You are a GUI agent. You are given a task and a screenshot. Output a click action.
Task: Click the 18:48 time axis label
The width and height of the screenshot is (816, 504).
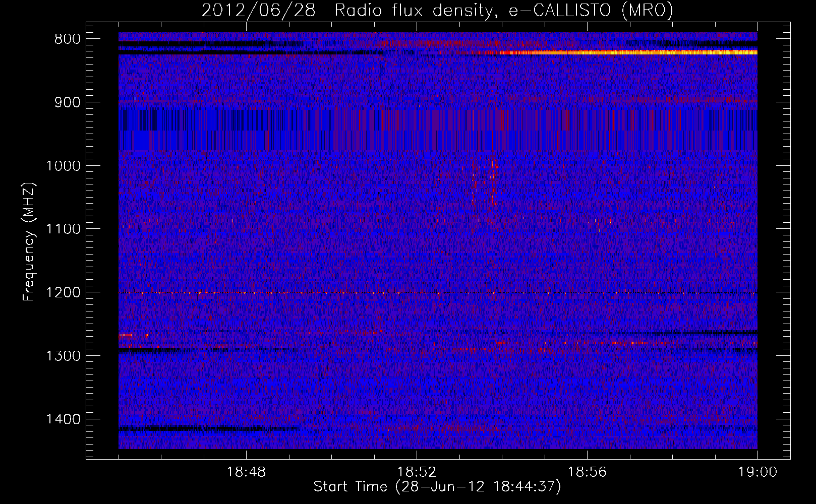(x=246, y=472)
